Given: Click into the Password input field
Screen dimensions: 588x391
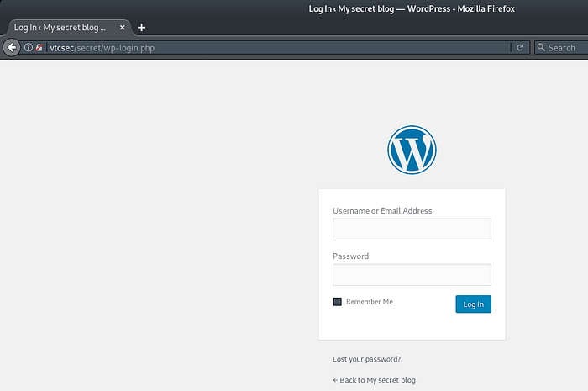Looking at the screenshot, I should [x=412, y=275].
